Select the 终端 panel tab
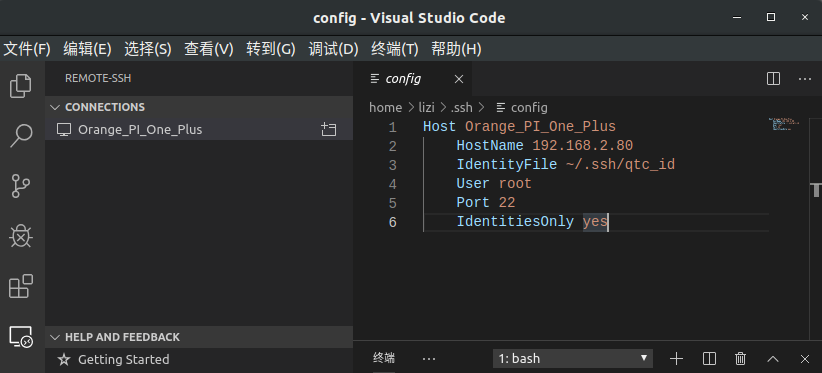Screen dimensions: 822x373 tap(384, 359)
